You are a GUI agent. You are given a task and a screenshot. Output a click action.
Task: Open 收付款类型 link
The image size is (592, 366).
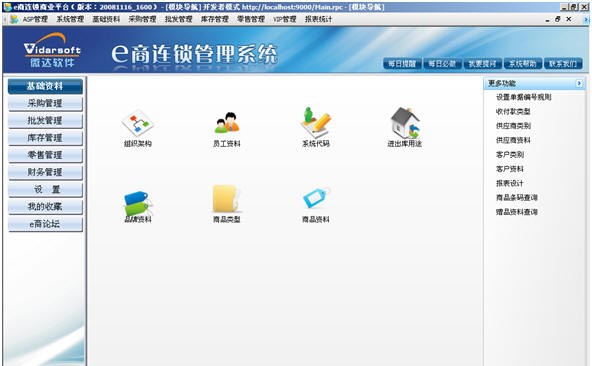(513, 111)
